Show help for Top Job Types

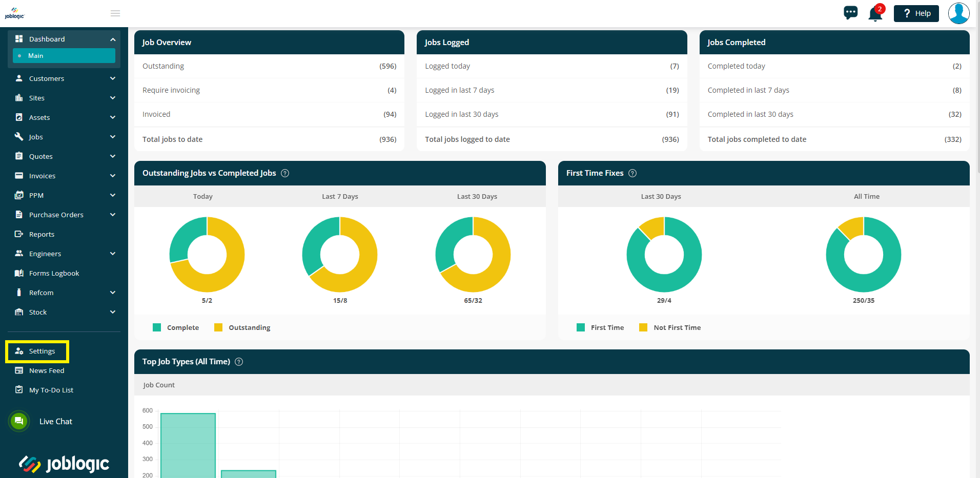pos(239,362)
